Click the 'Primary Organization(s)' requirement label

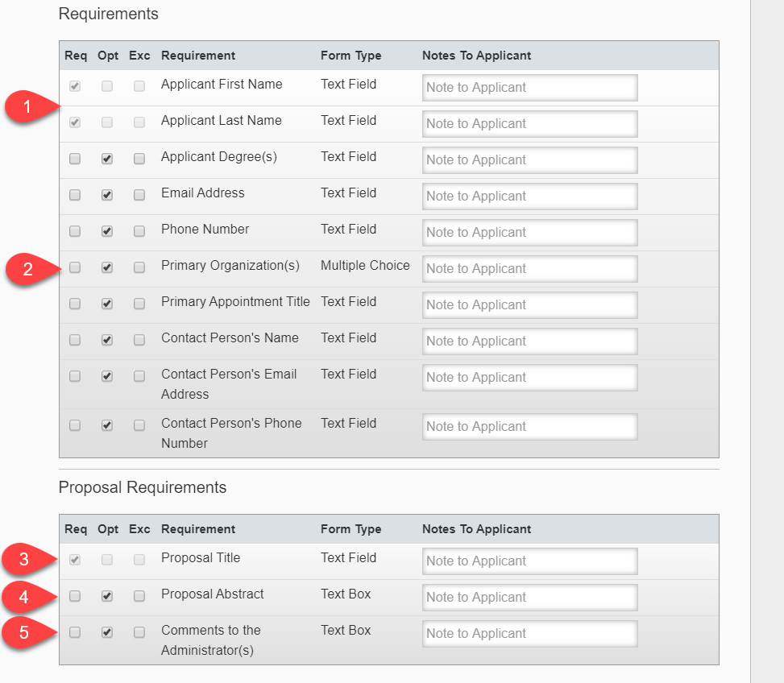[230, 265]
